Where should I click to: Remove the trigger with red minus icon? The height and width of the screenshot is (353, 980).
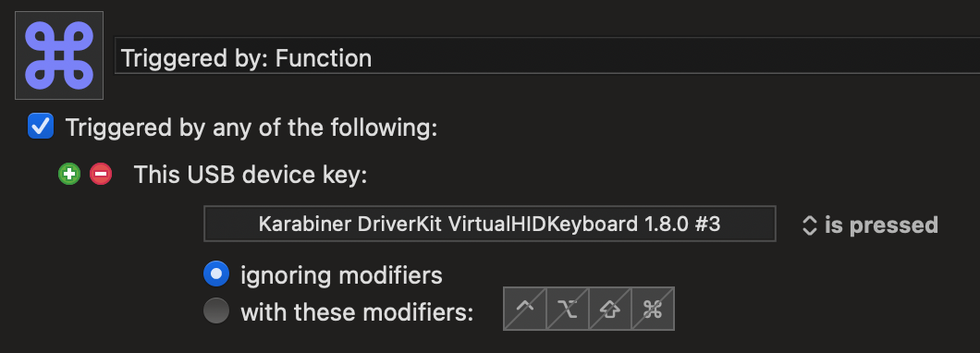[x=101, y=175]
